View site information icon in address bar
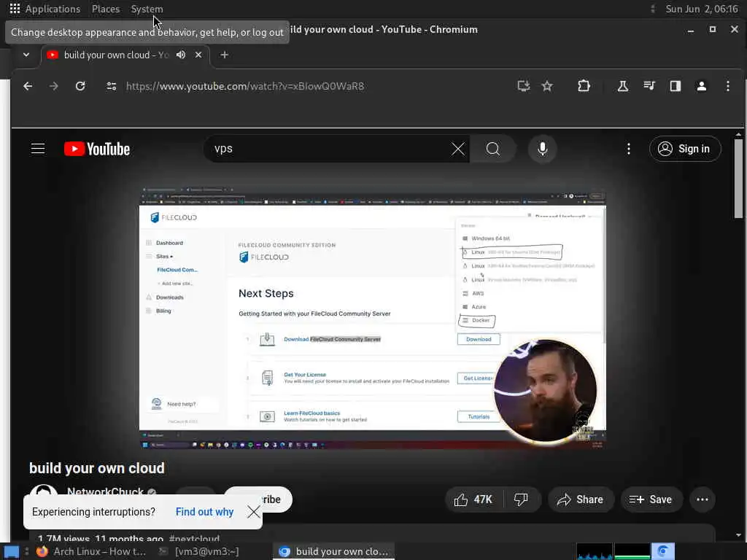Screen dimensions: 747x560 [x=112, y=86]
